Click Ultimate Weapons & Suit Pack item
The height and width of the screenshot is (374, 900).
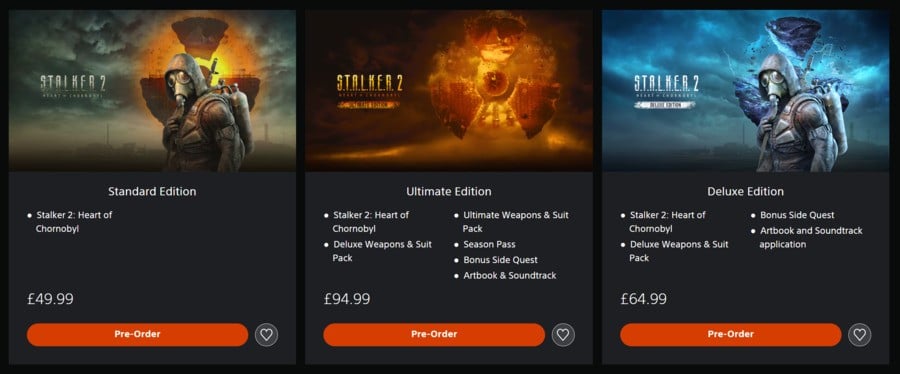tap(515, 222)
